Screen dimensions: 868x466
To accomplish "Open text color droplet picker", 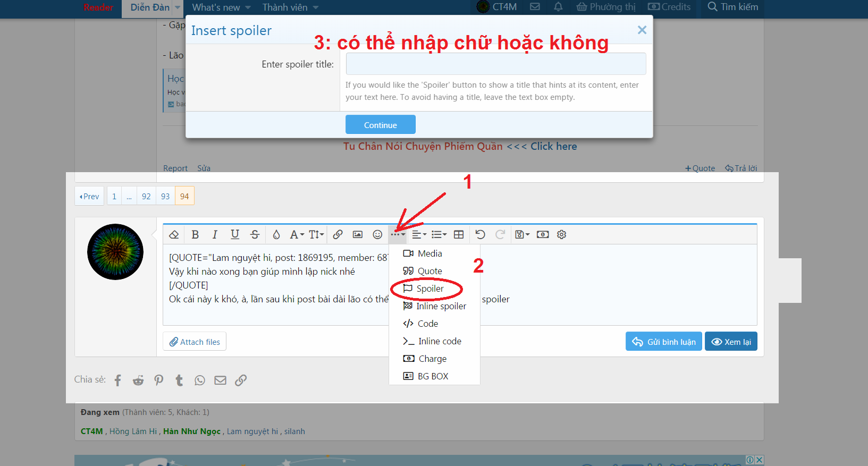I will coord(276,234).
